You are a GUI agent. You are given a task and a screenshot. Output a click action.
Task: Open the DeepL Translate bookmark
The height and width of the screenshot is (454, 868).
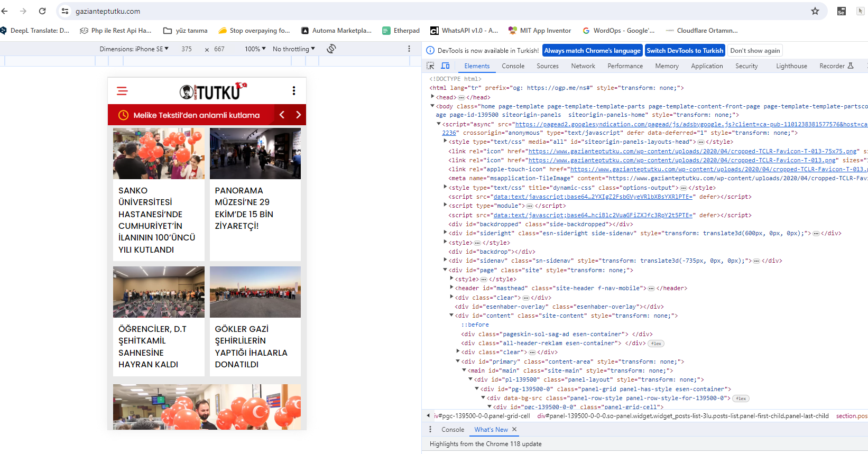[x=35, y=31]
